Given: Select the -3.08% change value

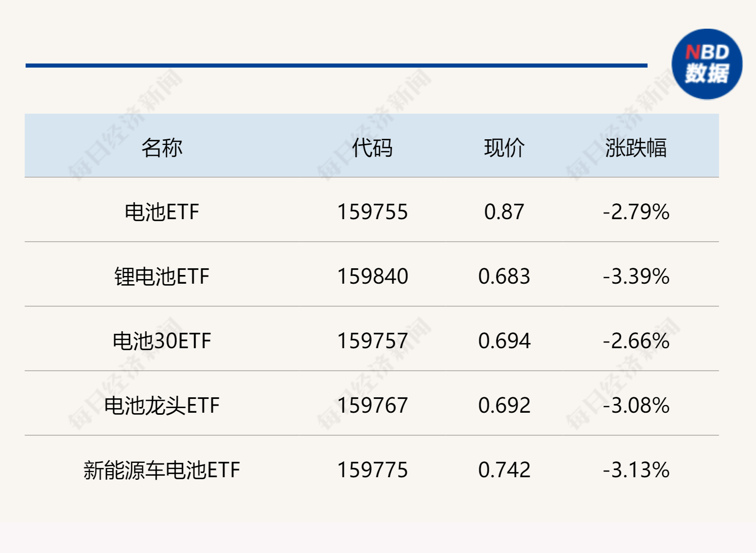Looking at the screenshot, I should click(x=636, y=406).
